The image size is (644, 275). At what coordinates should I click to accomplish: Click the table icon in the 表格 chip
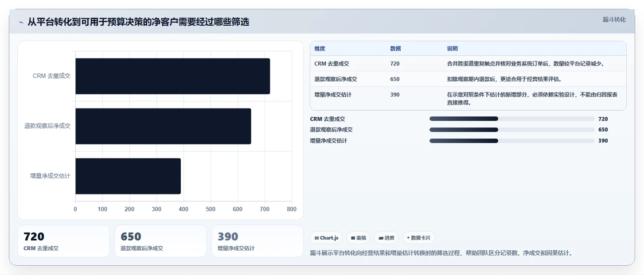353,238
